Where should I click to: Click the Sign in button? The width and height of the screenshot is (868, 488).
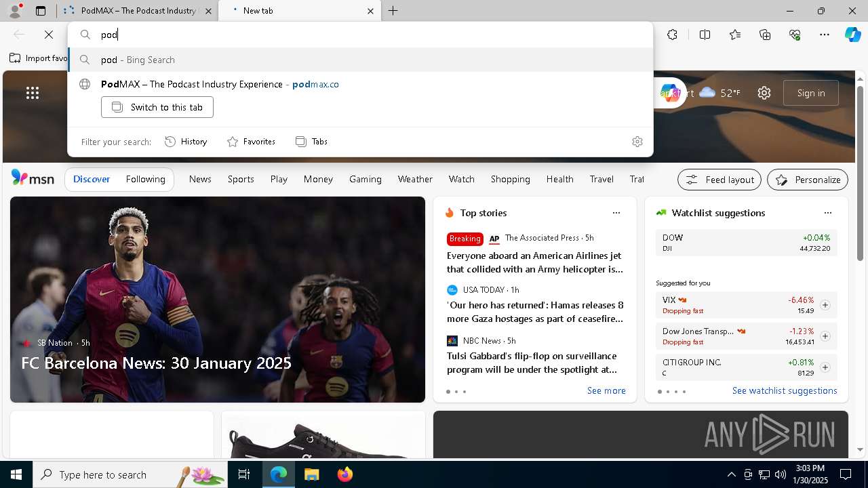point(811,93)
